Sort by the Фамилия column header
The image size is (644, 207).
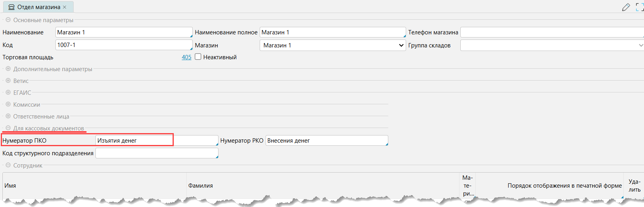(201, 186)
